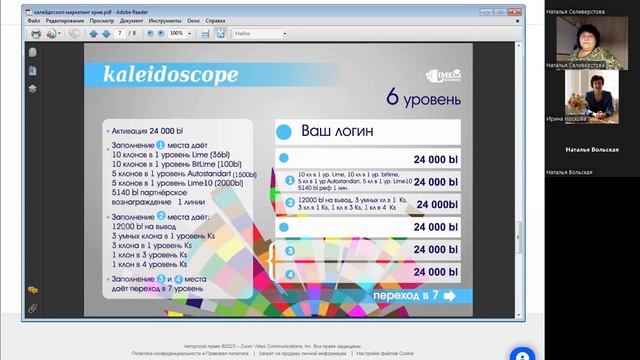Image resolution: width=640 pixels, height=360 pixels.
Task: Open the zoom percentage dropdown arrow
Action: pyautogui.click(x=189, y=33)
